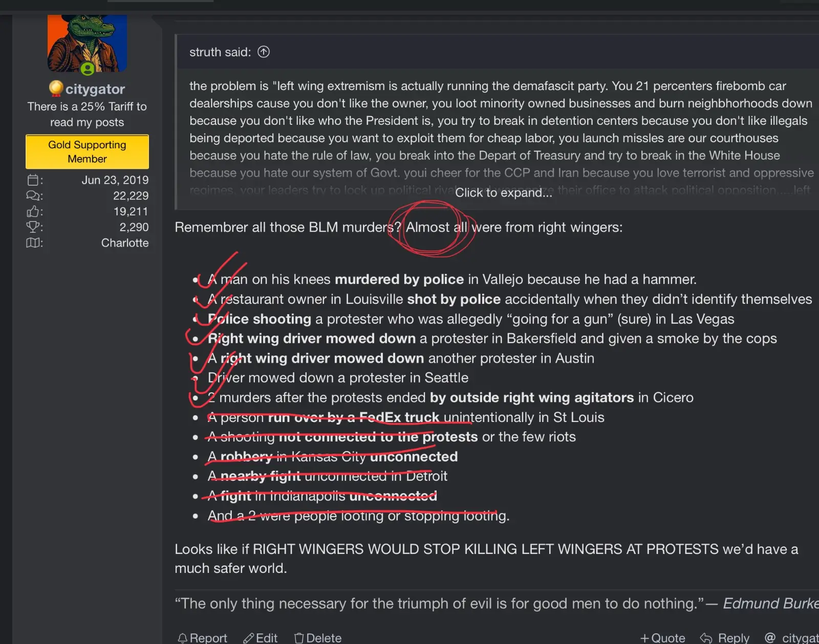Image resolution: width=819 pixels, height=644 pixels.
Task: Open the citygator username profile link
Action: tap(95, 89)
